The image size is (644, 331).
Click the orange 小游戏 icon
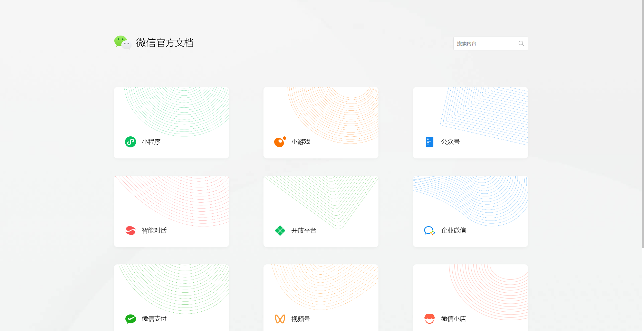[280, 142]
